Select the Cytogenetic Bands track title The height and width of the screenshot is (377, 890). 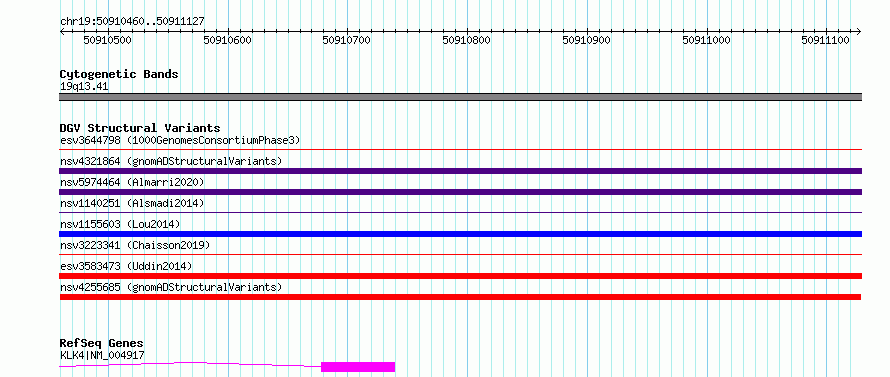click(119, 74)
